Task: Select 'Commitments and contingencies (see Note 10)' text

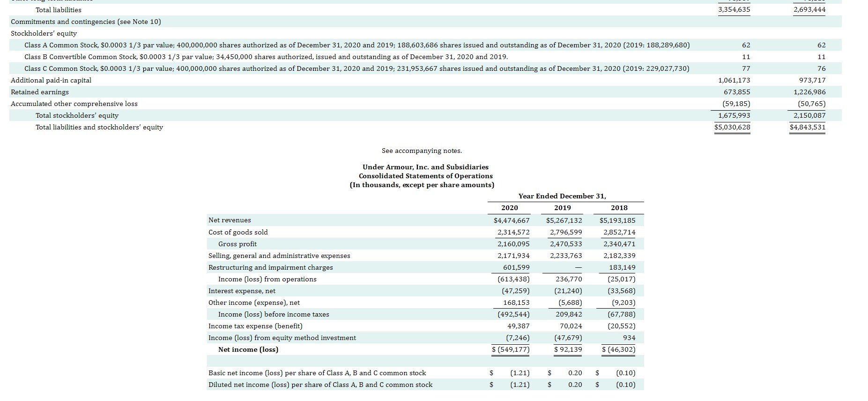Action: tap(86, 22)
